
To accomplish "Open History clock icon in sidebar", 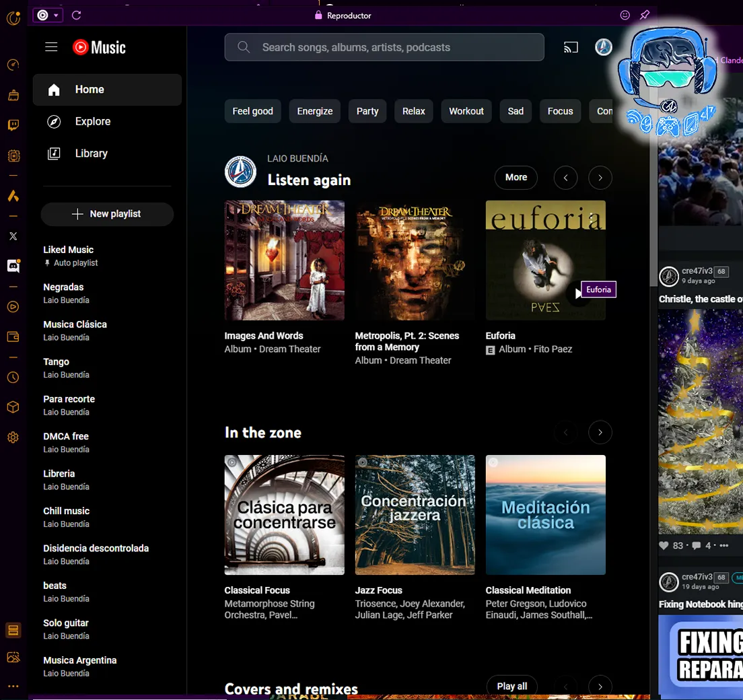I will tap(13, 377).
